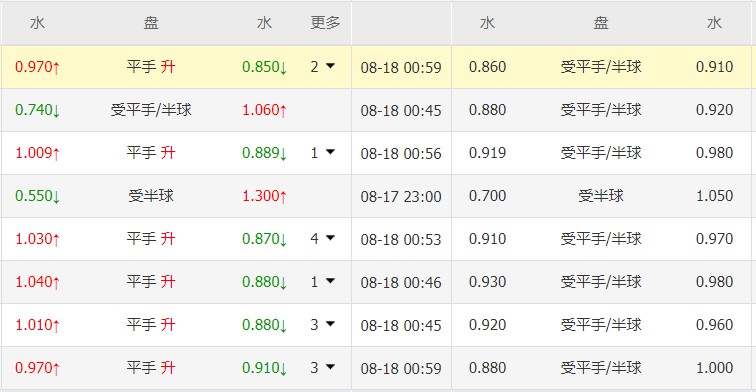Click the red odds value 1.030
The image size is (756, 392).
pos(37,239)
